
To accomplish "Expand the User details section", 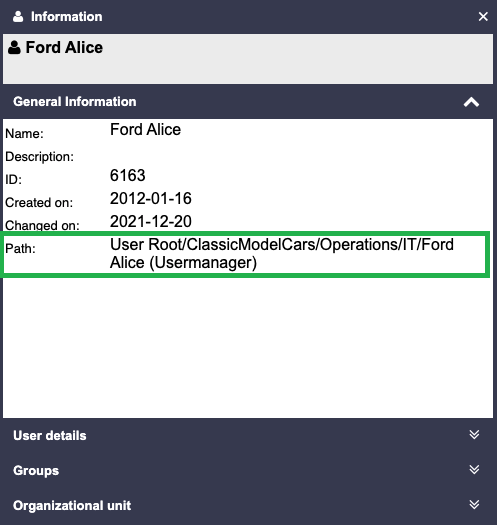I will (474, 435).
